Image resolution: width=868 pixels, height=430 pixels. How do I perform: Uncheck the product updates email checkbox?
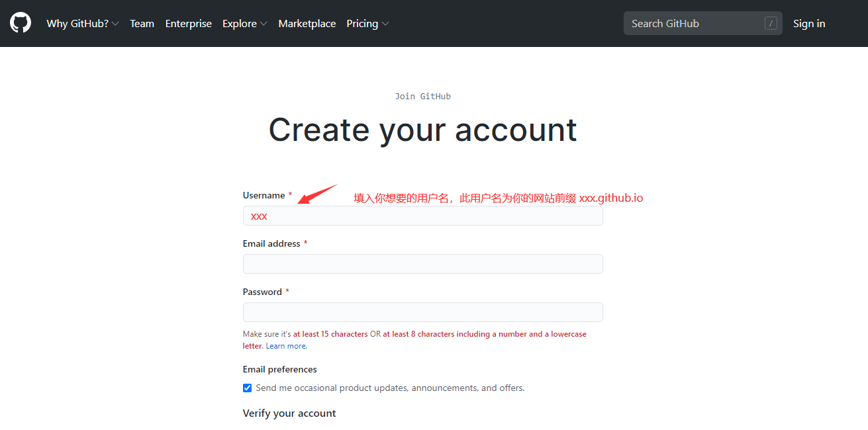click(x=247, y=388)
